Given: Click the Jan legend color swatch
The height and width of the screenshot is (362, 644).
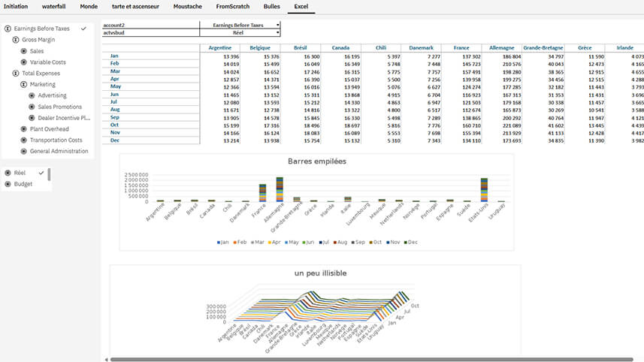Looking at the screenshot, I should click(219, 243).
